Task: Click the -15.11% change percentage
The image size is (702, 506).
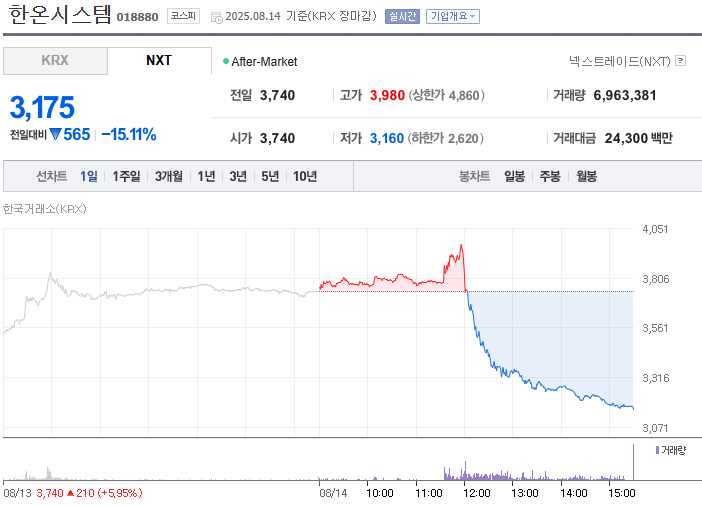Action: (x=129, y=134)
